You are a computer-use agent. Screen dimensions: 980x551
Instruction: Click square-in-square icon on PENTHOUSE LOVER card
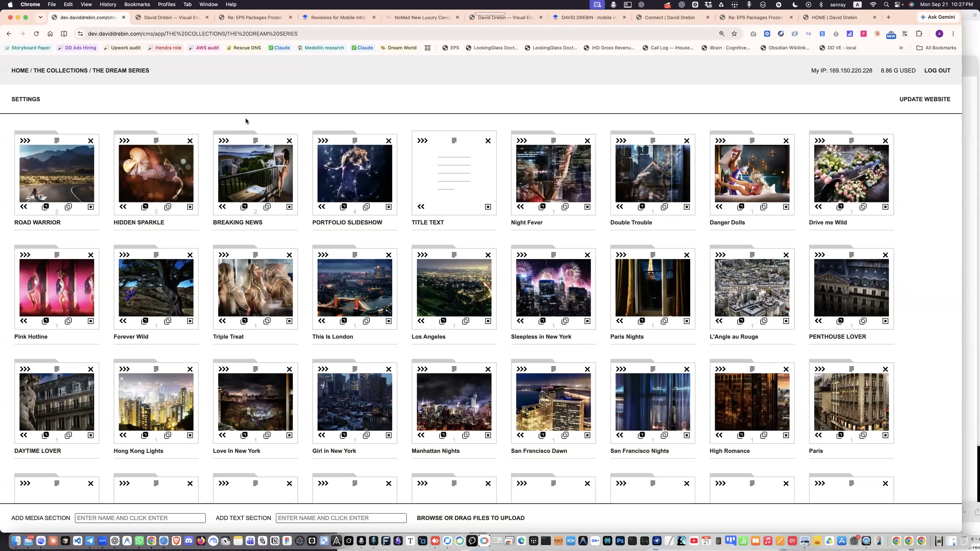[885, 321]
